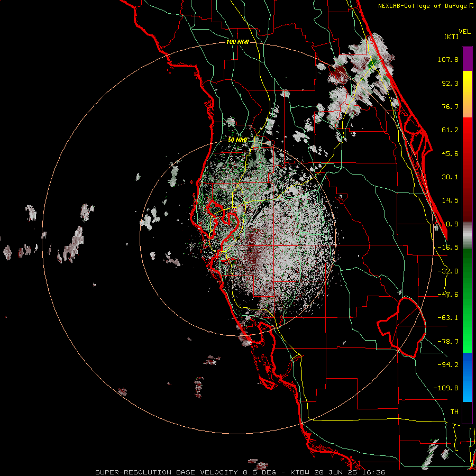Click the -47.6 scale value
Image resolution: width=476 pixels, height=476 pixels.
point(448,295)
